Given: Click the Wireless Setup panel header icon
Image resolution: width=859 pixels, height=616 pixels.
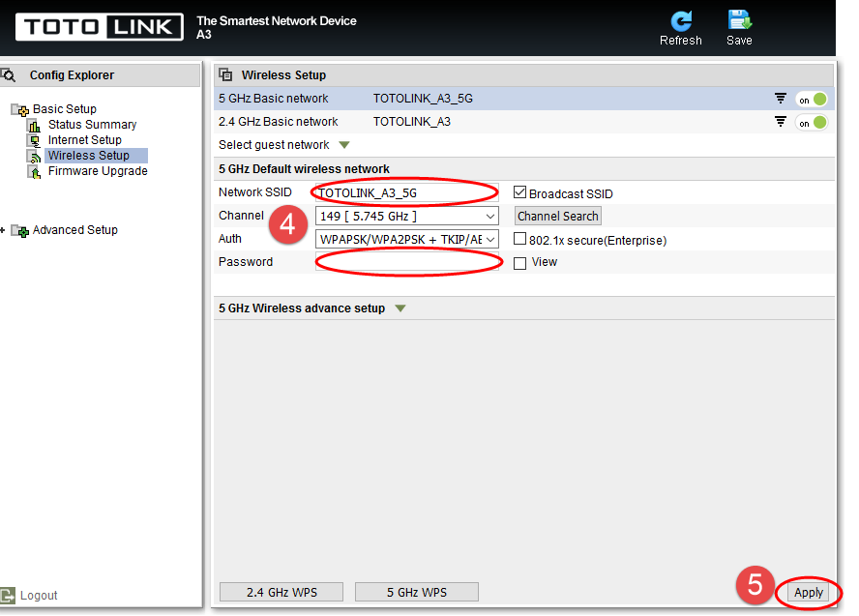Looking at the screenshot, I should pyautogui.click(x=225, y=74).
